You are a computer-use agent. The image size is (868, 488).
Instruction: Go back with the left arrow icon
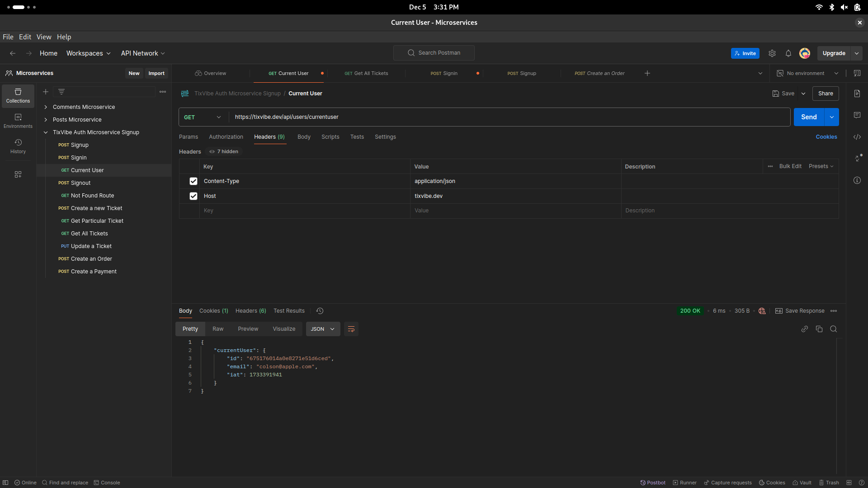pos(13,53)
